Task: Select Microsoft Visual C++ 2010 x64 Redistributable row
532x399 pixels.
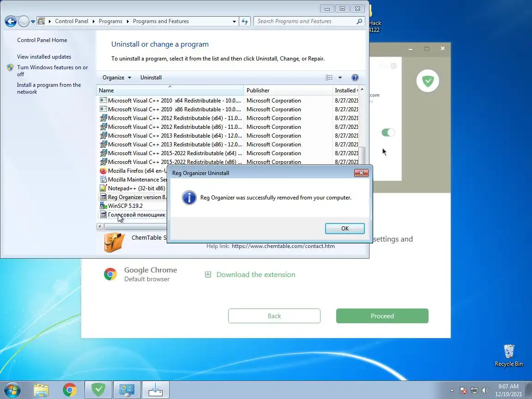Action: 229,100
